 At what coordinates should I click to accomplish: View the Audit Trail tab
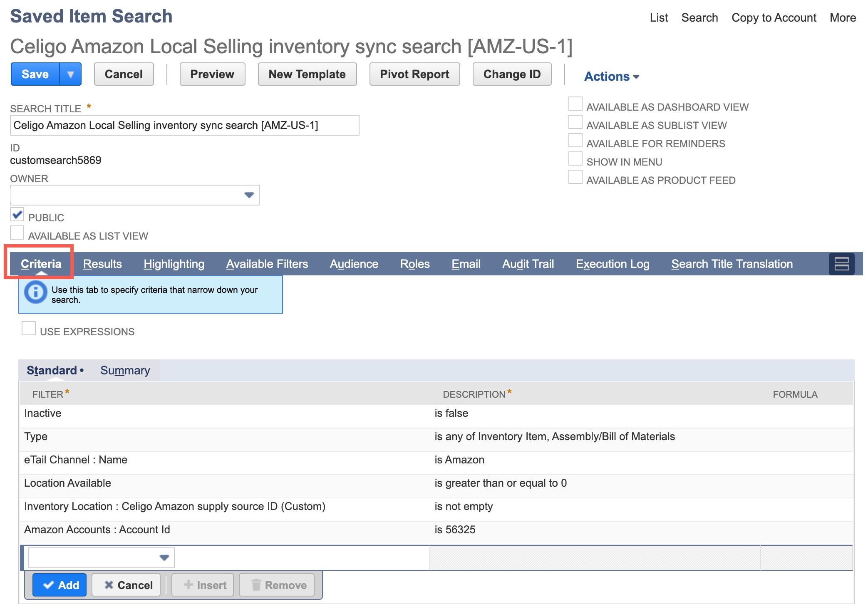coord(528,264)
